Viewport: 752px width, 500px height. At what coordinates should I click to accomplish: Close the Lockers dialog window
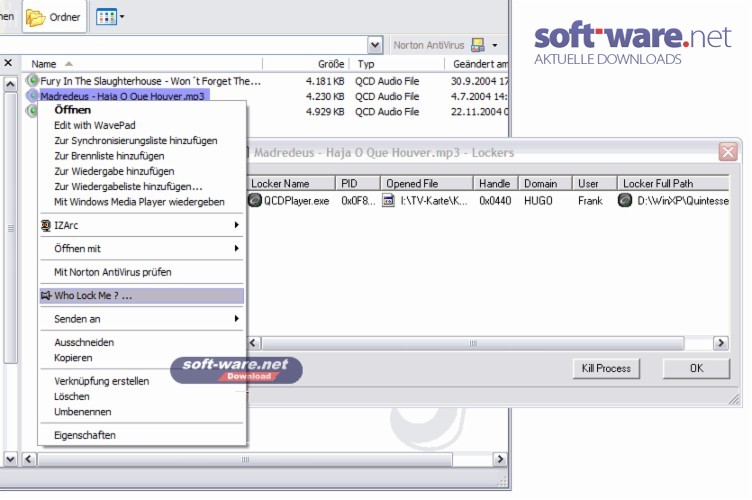(x=728, y=152)
